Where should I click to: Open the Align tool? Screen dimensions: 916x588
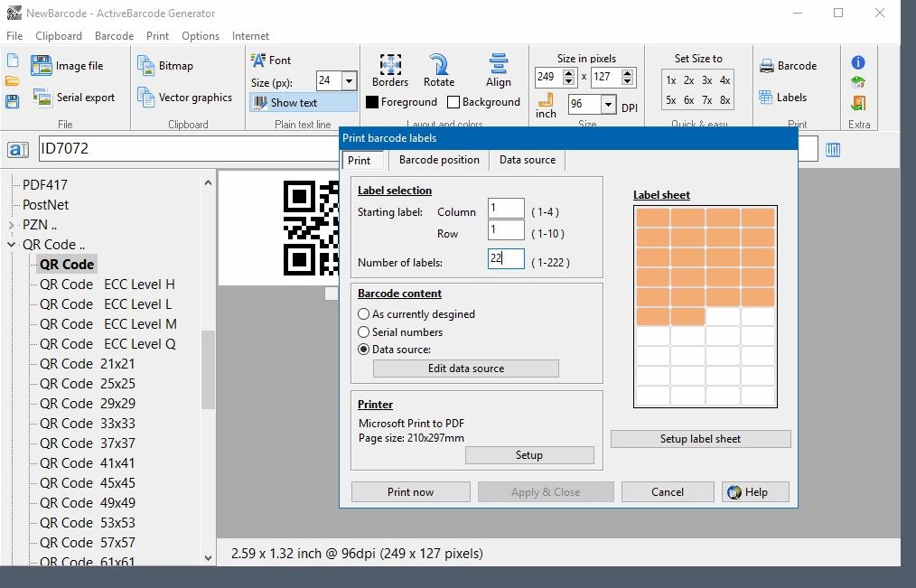coord(499,71)
